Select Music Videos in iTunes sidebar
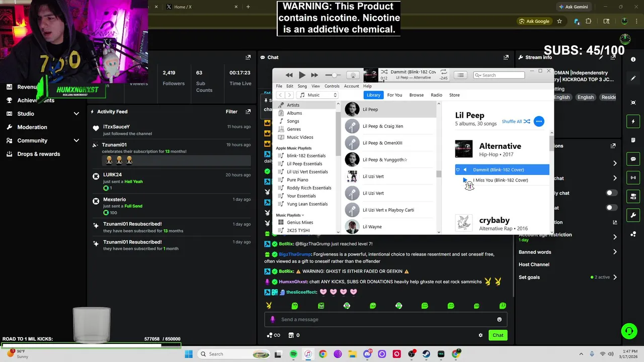 (x=300, y=137)
